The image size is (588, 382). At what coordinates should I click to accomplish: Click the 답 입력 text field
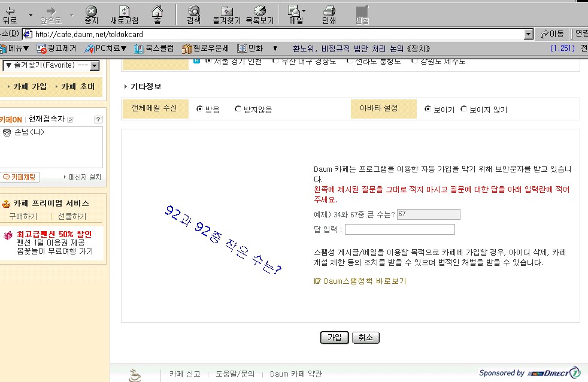tap(399, 229)
